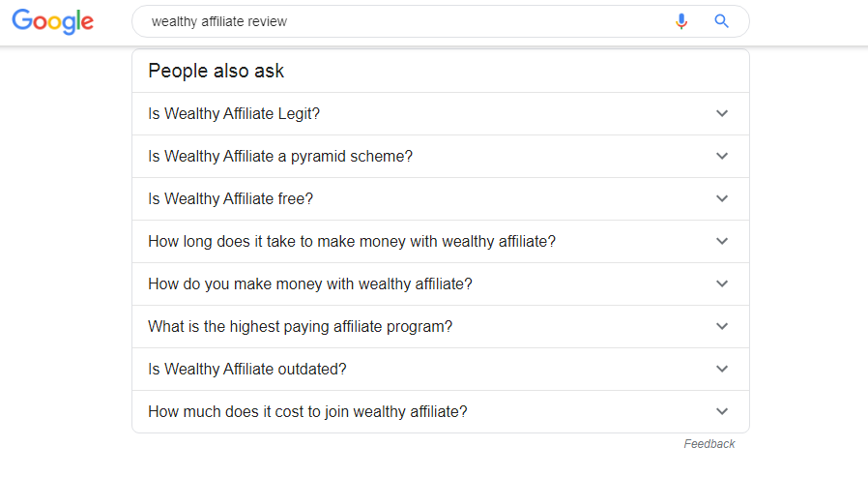
Task: Open the Feedback link below the questions
Action: coord(709,444)
